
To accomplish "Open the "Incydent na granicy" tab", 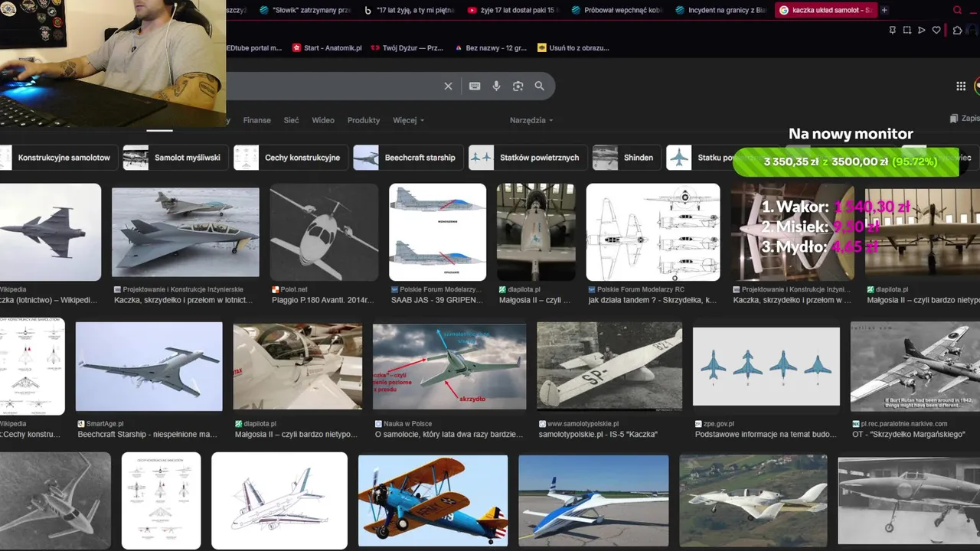I will (720, 10).
